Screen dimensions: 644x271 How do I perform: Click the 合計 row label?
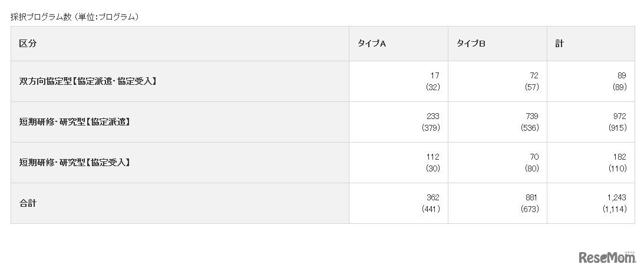tap(28, 203)
